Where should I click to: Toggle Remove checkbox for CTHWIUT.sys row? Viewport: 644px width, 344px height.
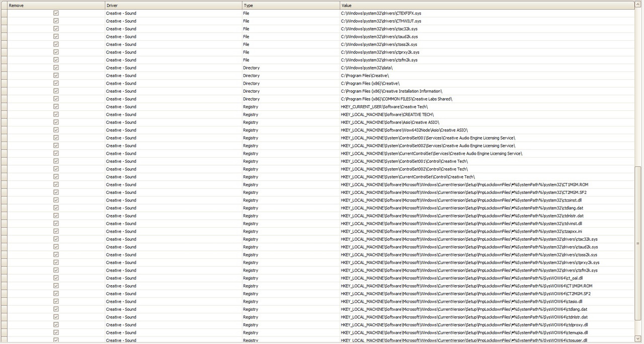point(56,21)
